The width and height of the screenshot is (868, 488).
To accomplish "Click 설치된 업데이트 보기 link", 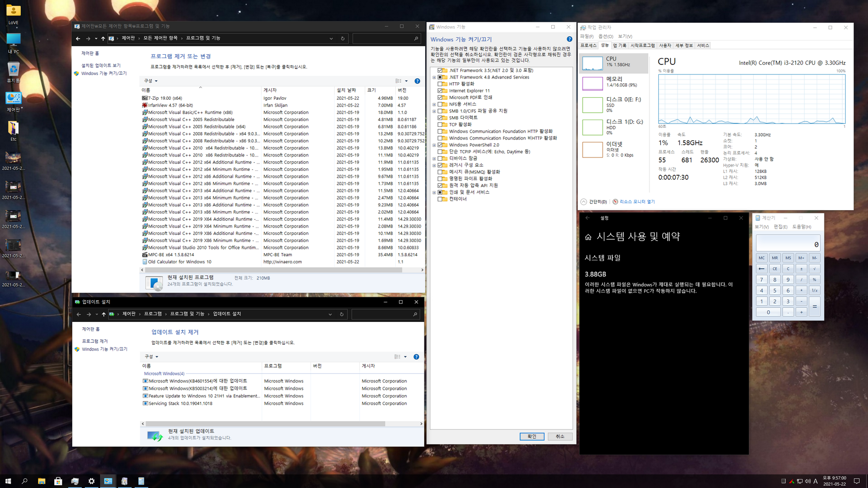I will point(101,65).
